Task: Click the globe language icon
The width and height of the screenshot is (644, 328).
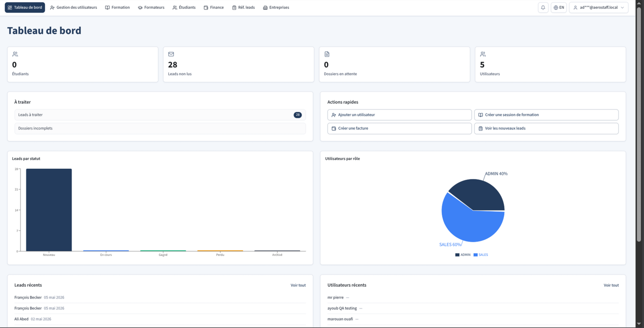Action: click(556, 7)
